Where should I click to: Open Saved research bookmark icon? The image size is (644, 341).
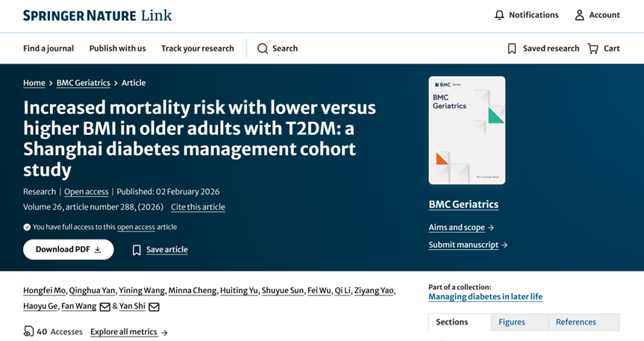coord(512,49)
